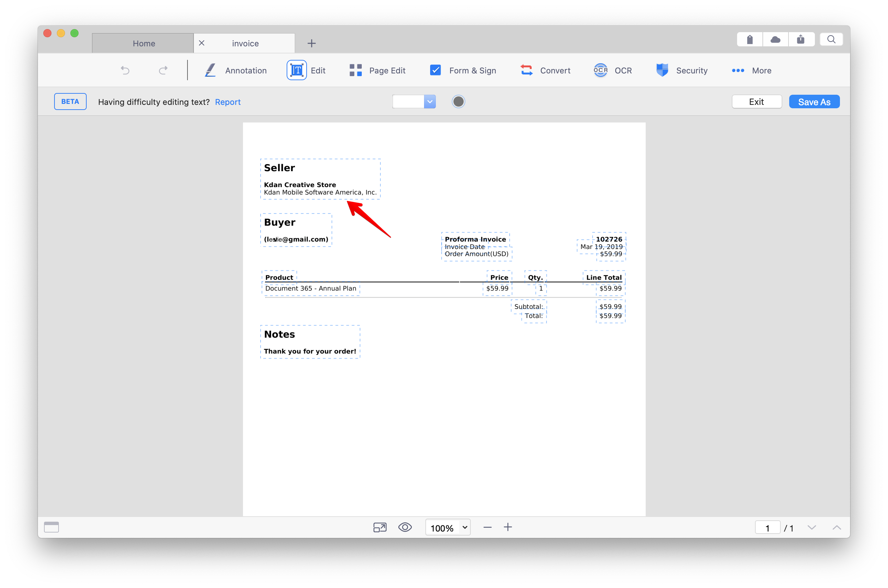Open the Report link
This screenshot has height=588, width=888.
tap(228, 102)
